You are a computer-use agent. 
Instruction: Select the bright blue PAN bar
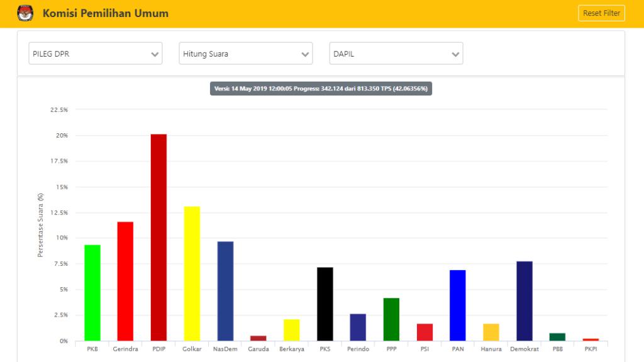click(458, 305)
